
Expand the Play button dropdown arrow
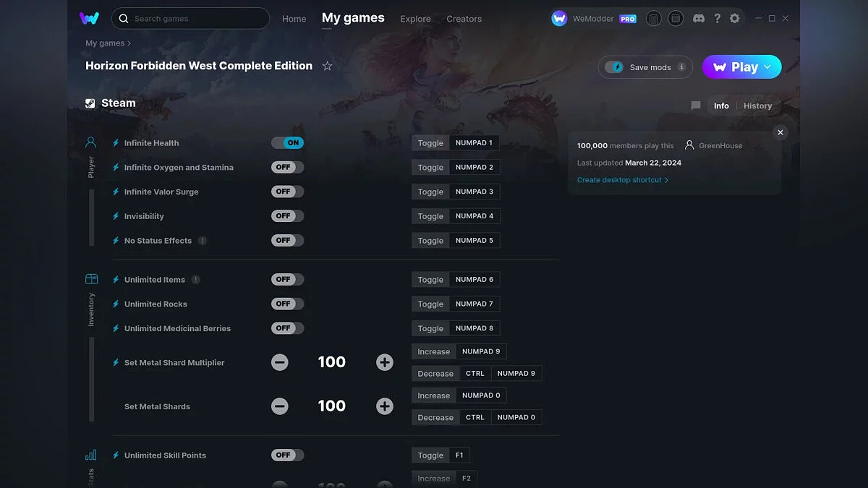click(x=767, y=67)
